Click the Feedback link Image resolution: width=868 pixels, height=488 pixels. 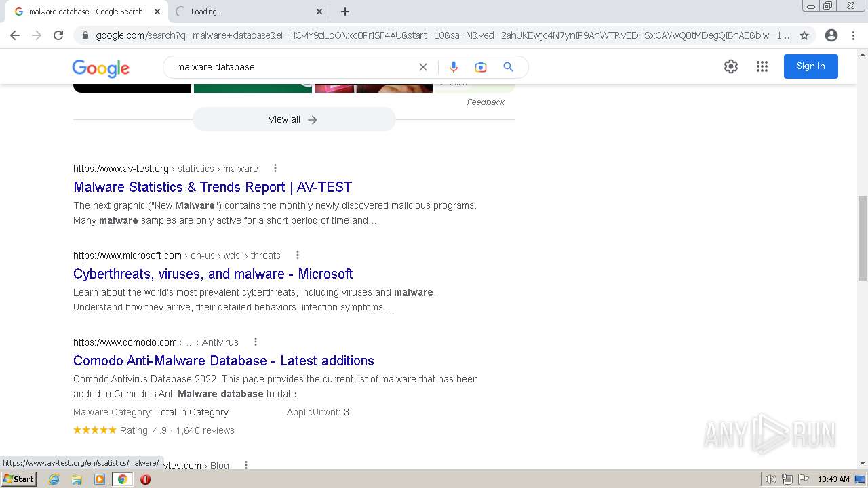coord(486,102)
